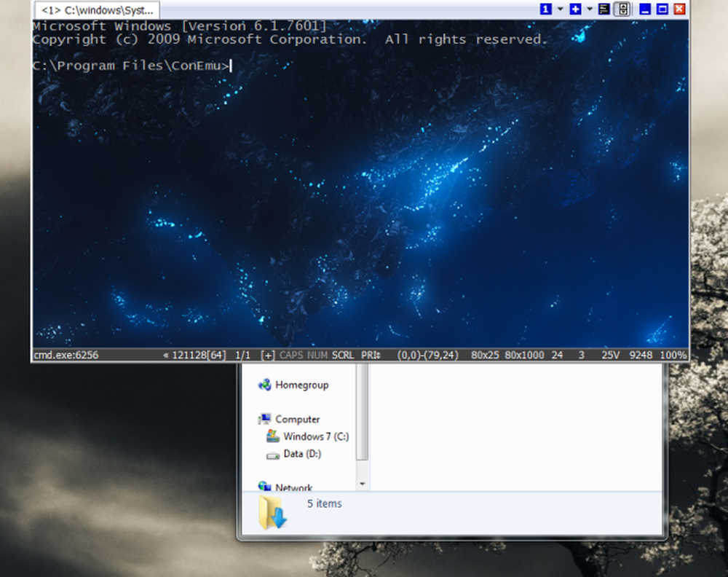Click the PRI priority status field

pos(371,356)
